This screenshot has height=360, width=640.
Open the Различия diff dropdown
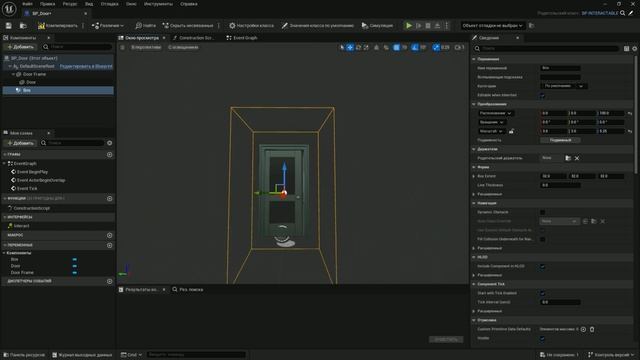click(108, 25)
